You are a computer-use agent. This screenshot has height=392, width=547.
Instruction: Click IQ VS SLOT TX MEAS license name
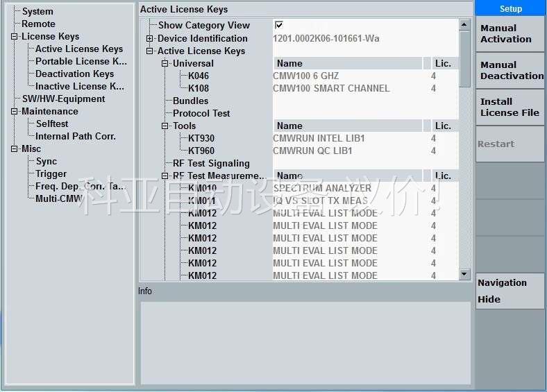321,201
